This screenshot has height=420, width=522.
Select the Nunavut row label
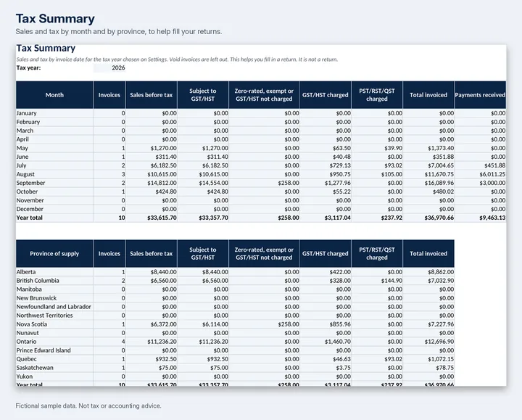(x=28, y=333)
